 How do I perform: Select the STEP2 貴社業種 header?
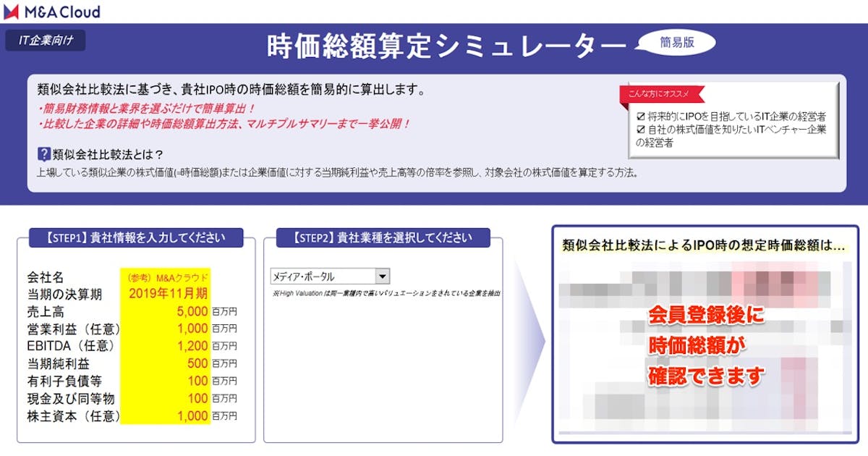pos(383,237)
